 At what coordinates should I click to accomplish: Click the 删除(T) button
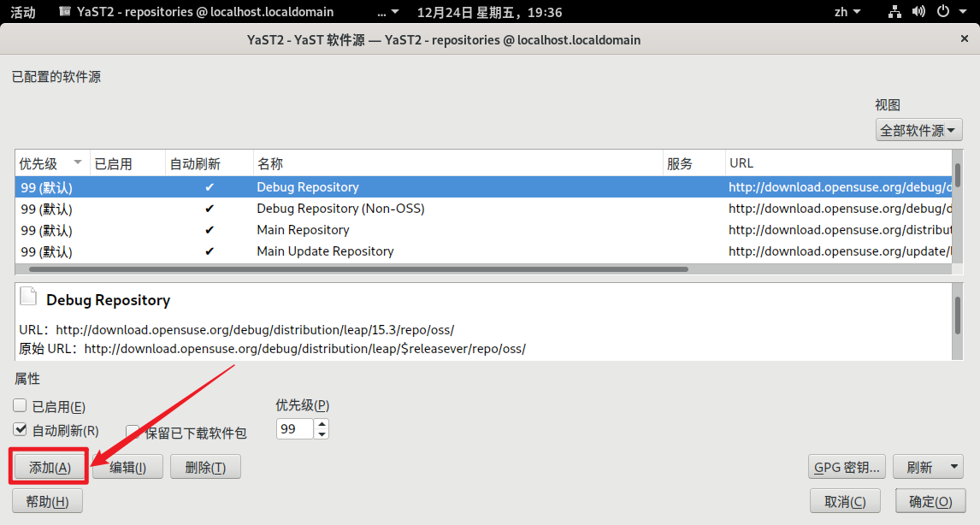(205, 467)
